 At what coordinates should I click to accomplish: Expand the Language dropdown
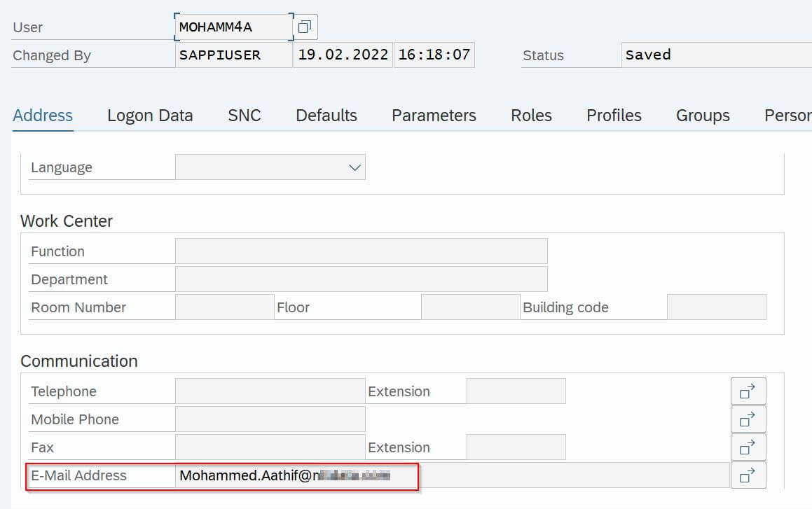355,167
